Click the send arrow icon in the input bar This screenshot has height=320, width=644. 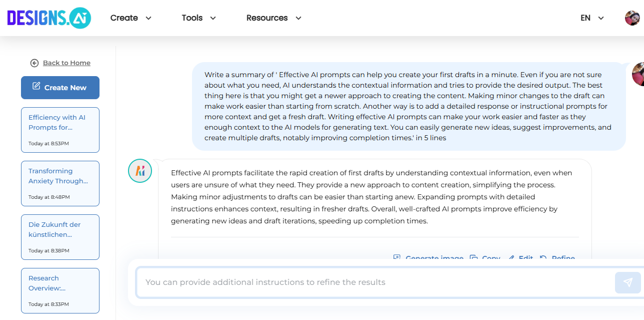click(628, 282)
